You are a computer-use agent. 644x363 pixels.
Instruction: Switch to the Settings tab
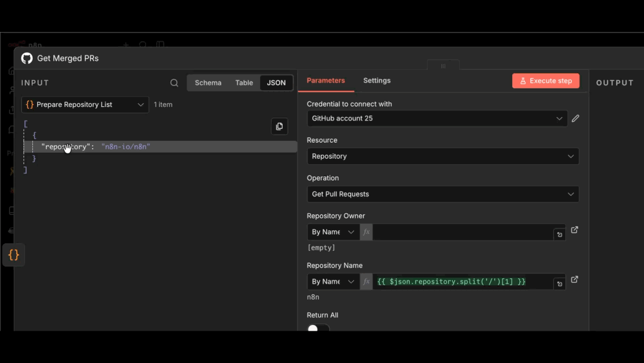pyautogui.click(x=377, y=80)
